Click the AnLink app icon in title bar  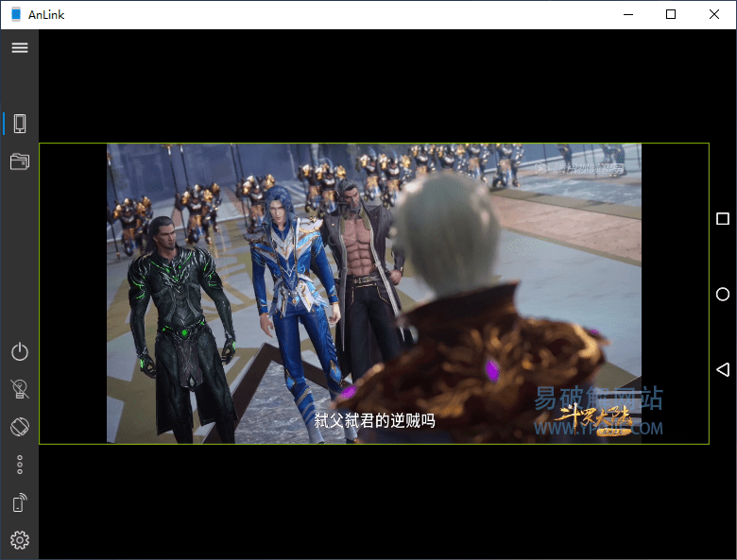(x=15, y=14)
